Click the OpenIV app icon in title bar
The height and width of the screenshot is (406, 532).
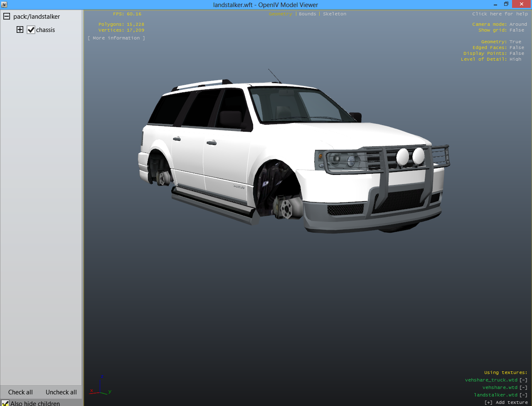pos(4,5)
